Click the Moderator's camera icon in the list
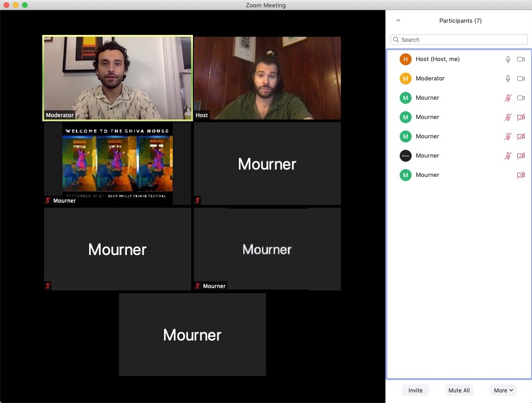The width and height of the screenshot is (532, 403). [521, 79]
